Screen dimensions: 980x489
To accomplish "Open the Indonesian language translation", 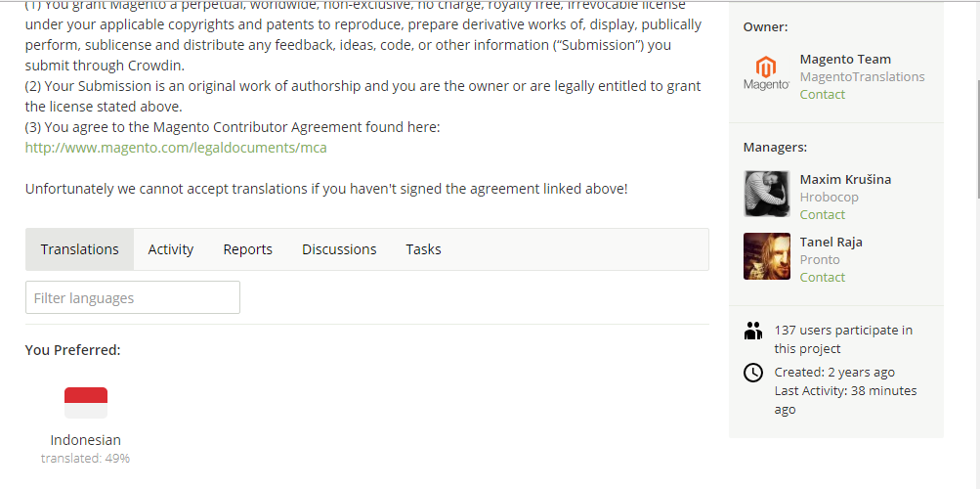I will (x=86, y=439).
